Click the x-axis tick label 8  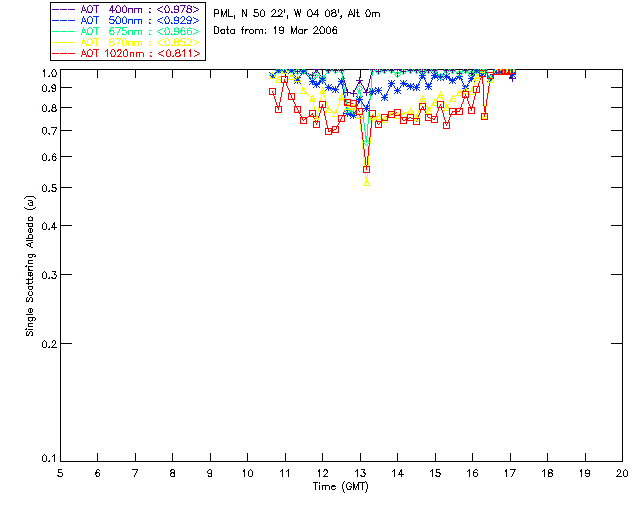click(172, 473)
